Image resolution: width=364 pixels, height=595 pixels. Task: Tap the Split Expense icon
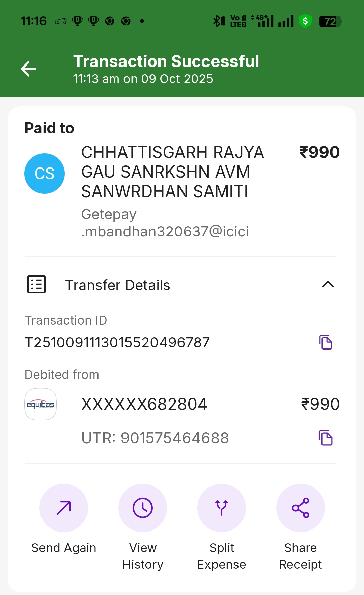[222, 508]
